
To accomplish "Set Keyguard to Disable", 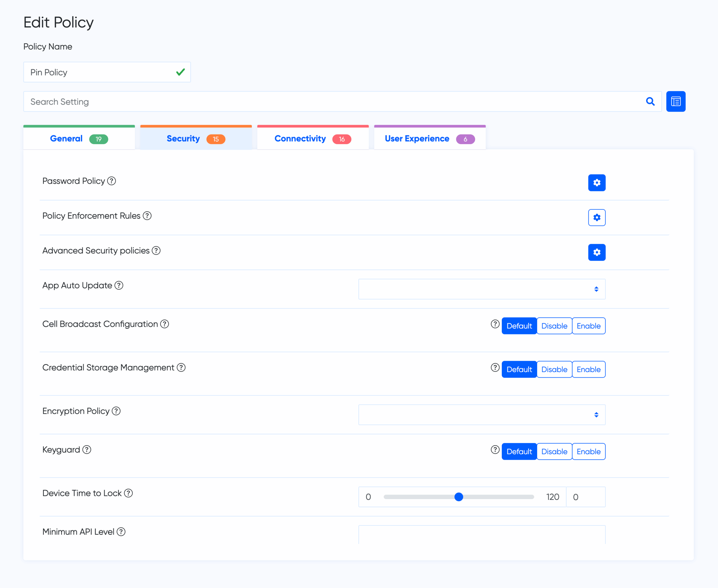I will [x=554, y=451].
